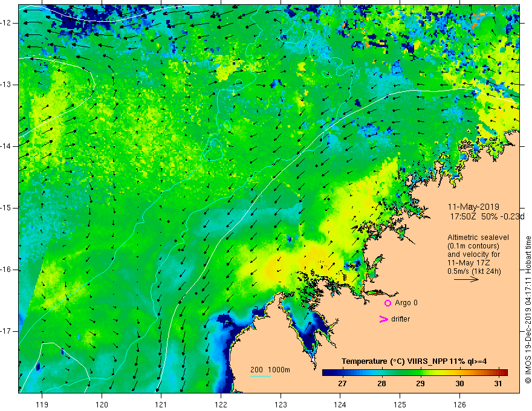
Task: Click the 'Temperature (°C) VIIRS_NPP 11% ql>=4' title
Action: coord(414,361)
